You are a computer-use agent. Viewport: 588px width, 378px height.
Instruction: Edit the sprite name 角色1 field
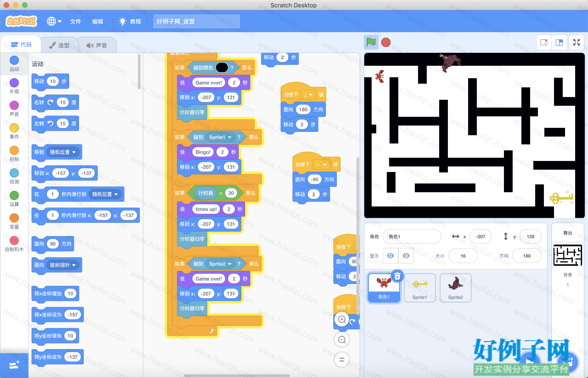412,236
